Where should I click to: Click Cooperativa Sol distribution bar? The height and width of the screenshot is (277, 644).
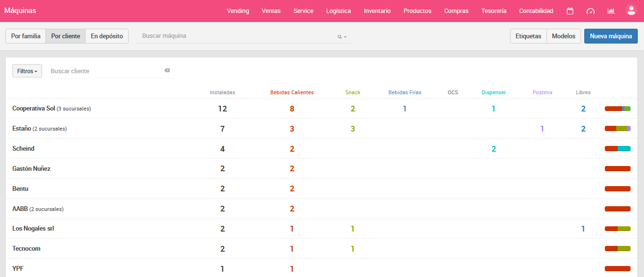tap(618, 109)
